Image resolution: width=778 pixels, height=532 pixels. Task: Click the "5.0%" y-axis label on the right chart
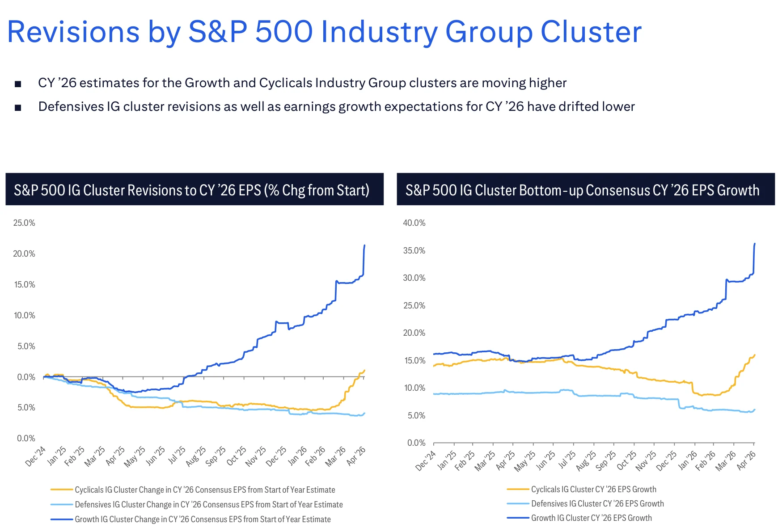417,415
